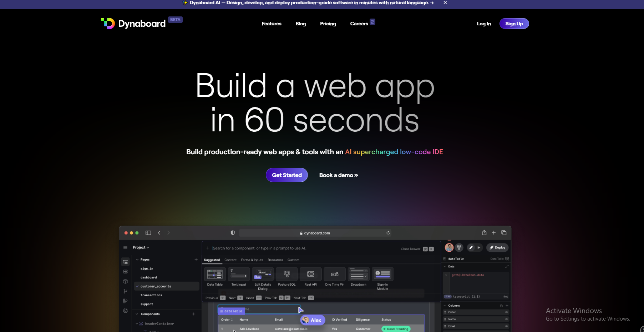
Task: Toggle visibility of the Order column
Action: pyautogui.click(x=506, y=312)
